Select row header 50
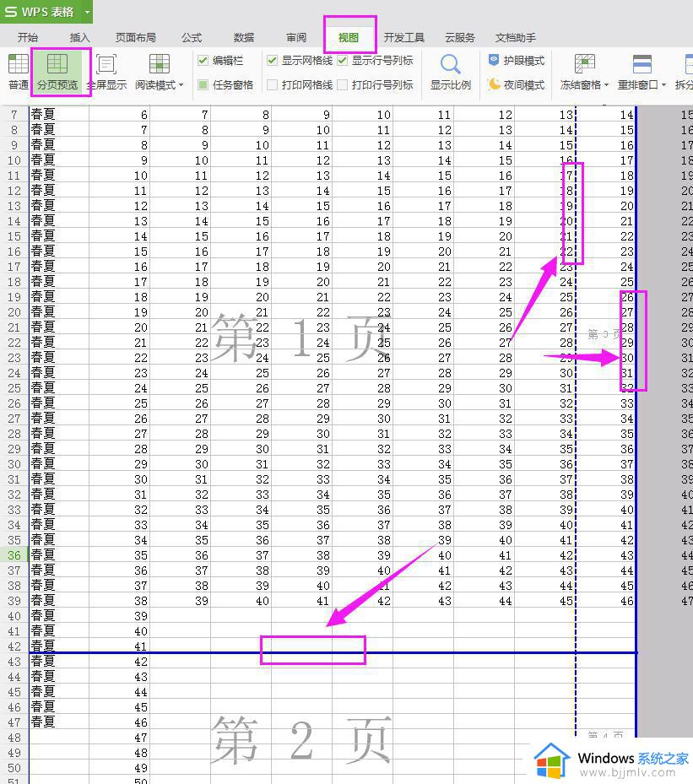This screenshot has width=693, height=784. pos(14,768)
